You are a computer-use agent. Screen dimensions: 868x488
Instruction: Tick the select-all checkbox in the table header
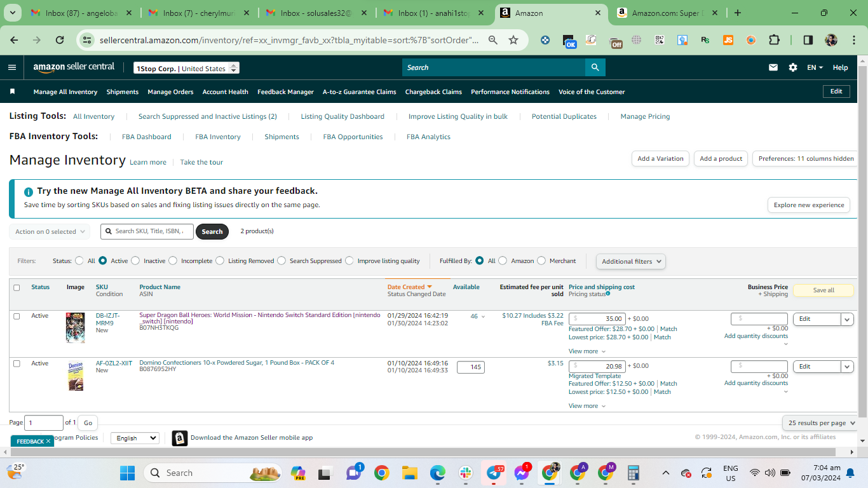(x=17, y=287)
